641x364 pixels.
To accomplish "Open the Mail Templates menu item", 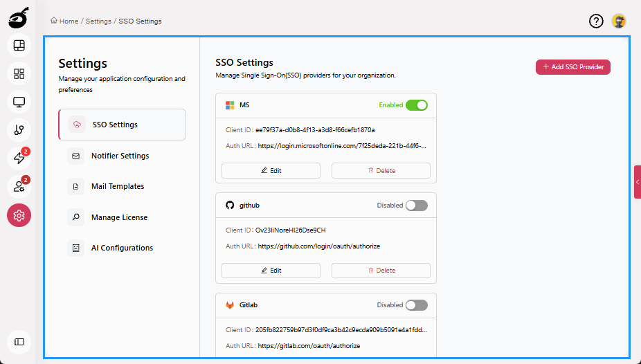I will pyautogui.click(x=123, y=186).
